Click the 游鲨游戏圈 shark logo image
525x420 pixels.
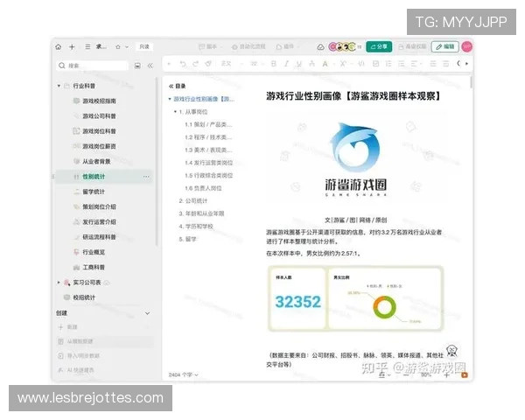click(355, 159)
